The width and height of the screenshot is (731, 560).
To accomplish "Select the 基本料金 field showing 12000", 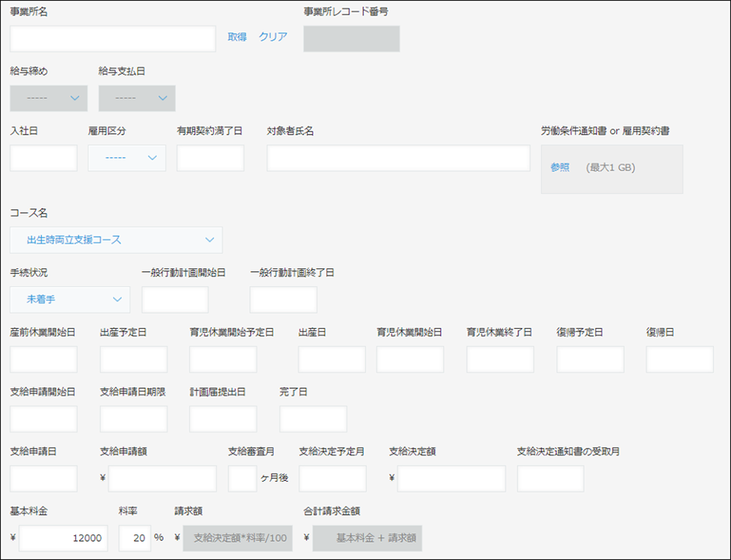I will click(x=64, y=538).
